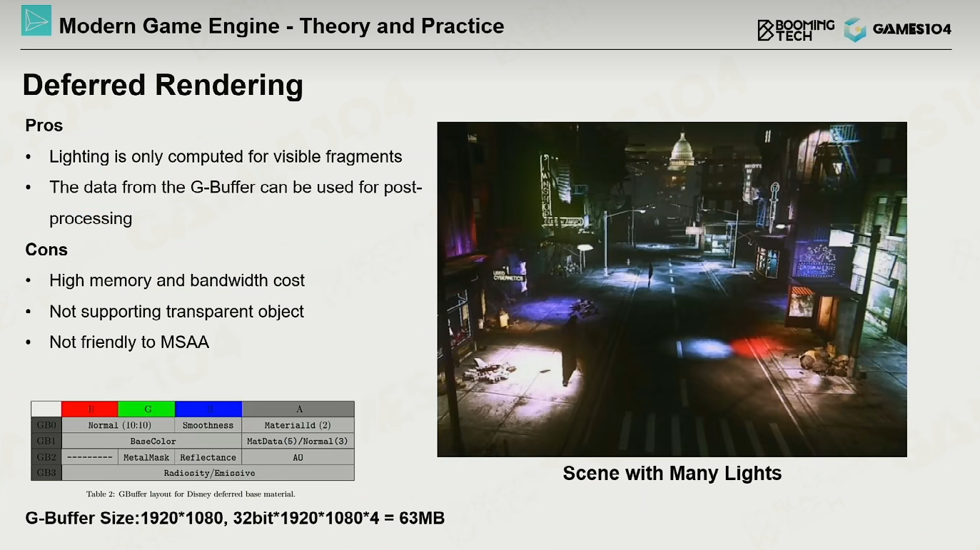Click the night city street scene image
Viewport: 980px width, 550px height.
point(672,289)
